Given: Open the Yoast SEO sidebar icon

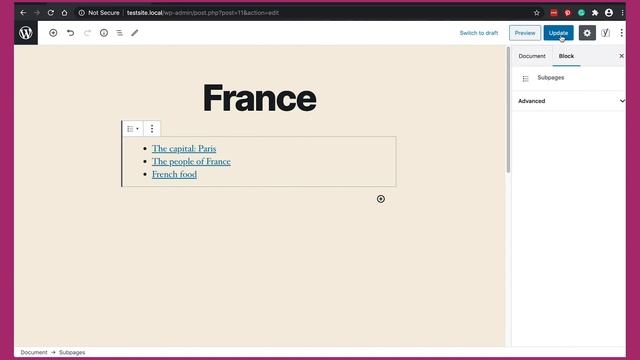Looking at the screenshot, I should pos(606,33).
